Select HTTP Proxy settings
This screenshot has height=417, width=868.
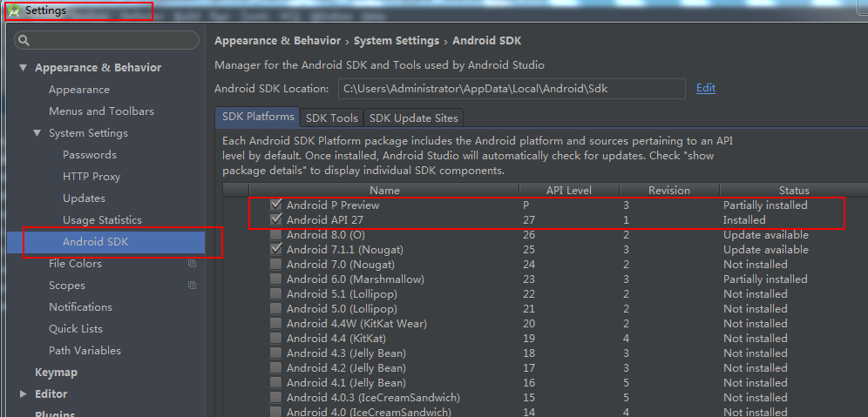(92, 177)
